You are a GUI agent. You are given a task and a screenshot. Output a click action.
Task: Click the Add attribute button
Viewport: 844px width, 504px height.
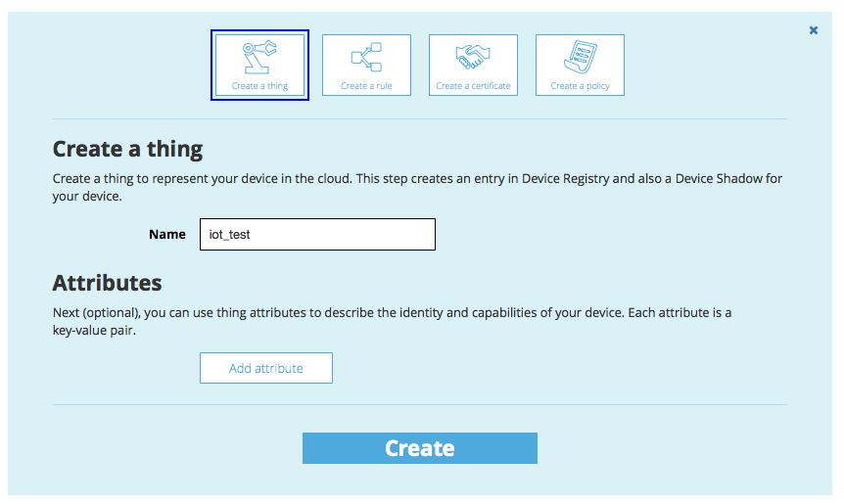266,368
